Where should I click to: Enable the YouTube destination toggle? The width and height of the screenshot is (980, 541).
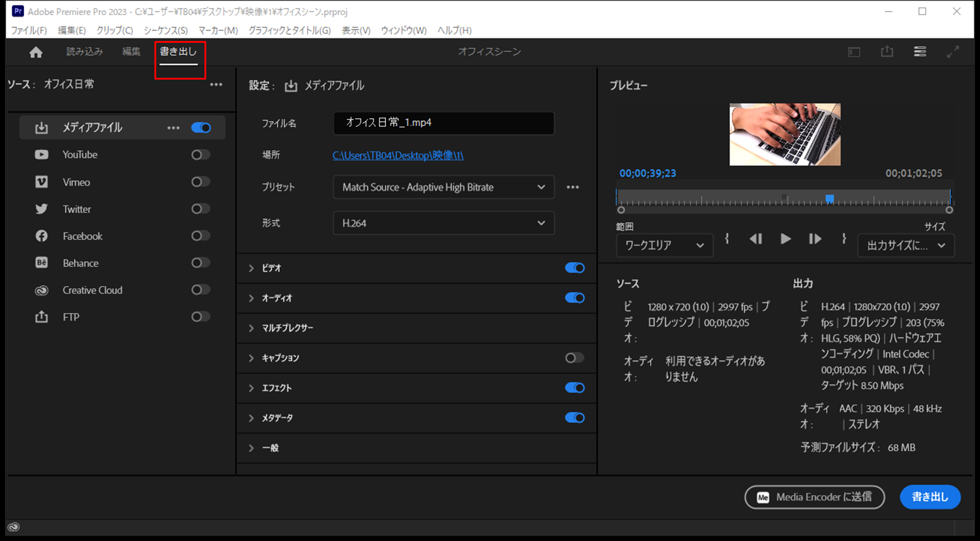(201, 155)
